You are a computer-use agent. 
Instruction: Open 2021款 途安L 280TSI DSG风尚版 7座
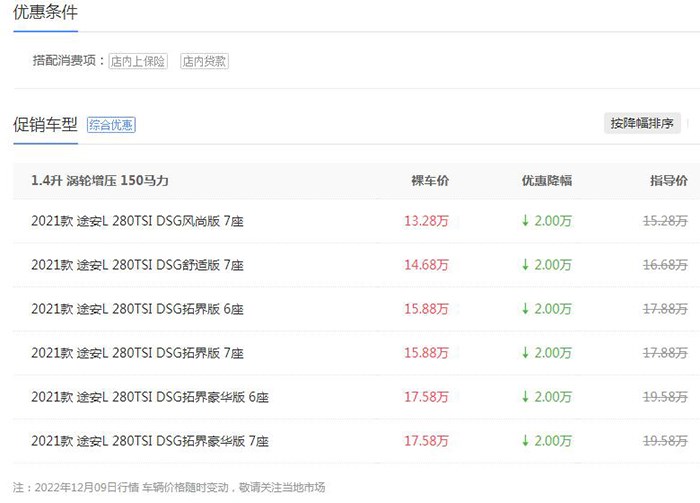point(138,221)
